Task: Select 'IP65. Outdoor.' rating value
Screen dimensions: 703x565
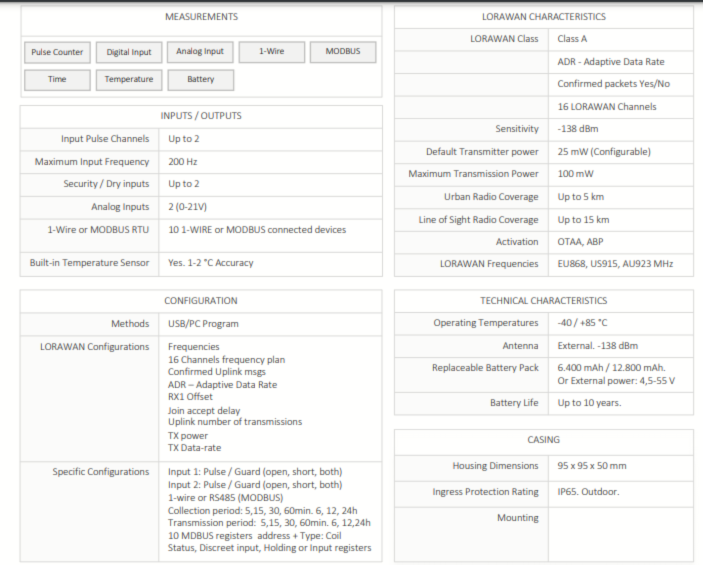Action: tap(588, 492)
